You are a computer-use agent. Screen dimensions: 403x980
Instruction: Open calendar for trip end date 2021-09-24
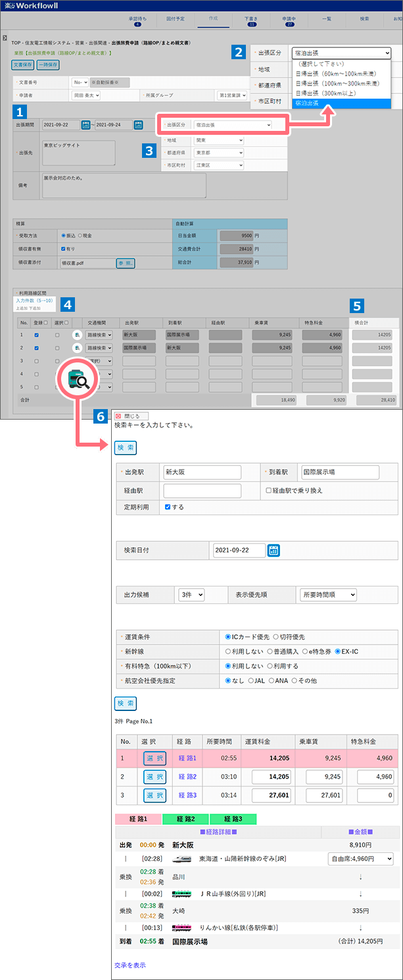pyautogui.click(x=139, y=125)
